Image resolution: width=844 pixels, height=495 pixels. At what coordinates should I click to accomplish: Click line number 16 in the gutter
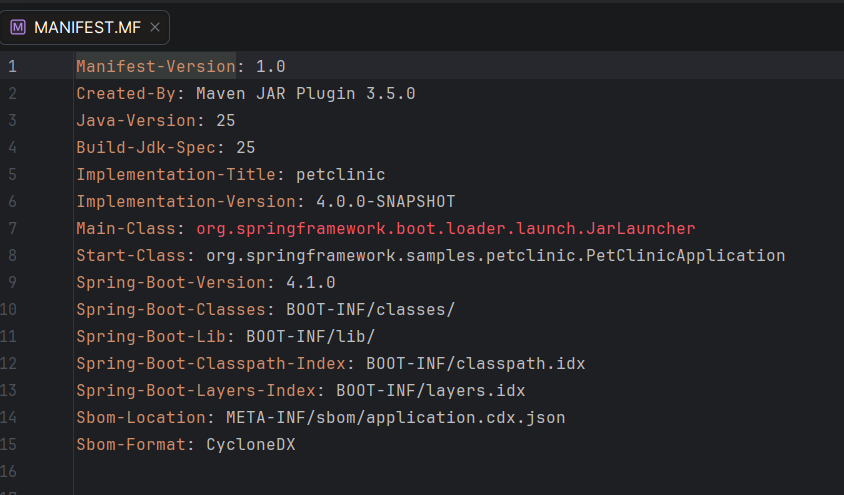coord(8,471)
